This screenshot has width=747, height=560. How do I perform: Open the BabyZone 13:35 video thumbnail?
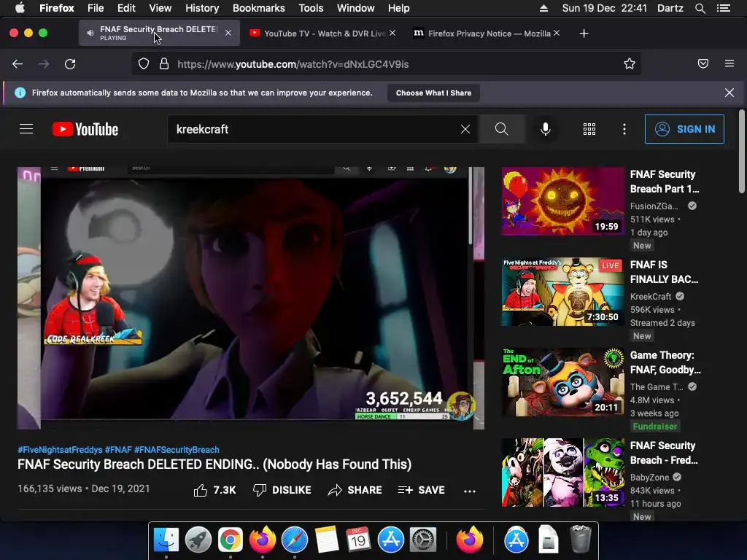562,472
